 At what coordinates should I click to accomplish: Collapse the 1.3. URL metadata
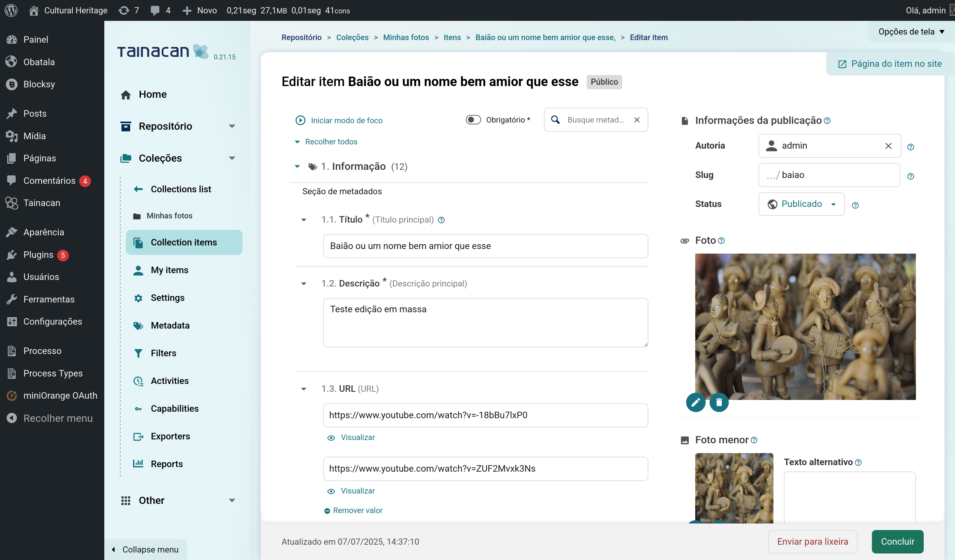coord(303,389)
